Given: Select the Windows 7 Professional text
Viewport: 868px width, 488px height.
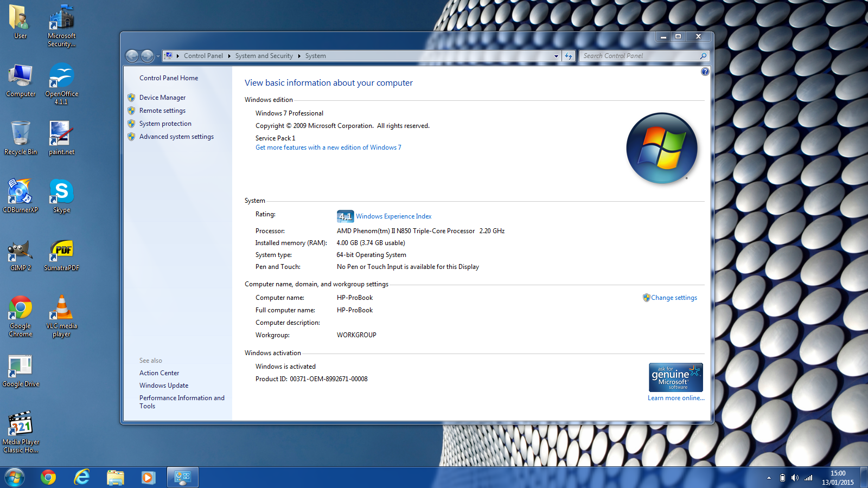Looking at the screenshot, I should 289,113.
